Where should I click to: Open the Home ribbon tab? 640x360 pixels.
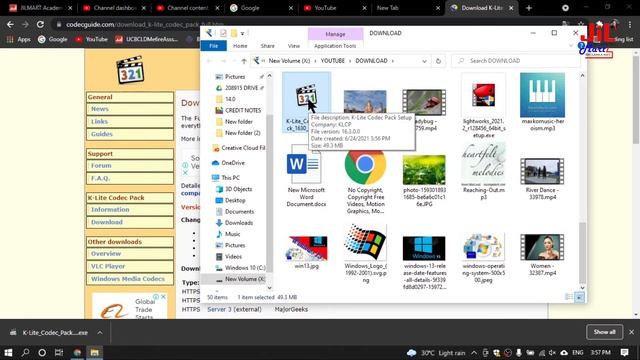pos(240,46)
